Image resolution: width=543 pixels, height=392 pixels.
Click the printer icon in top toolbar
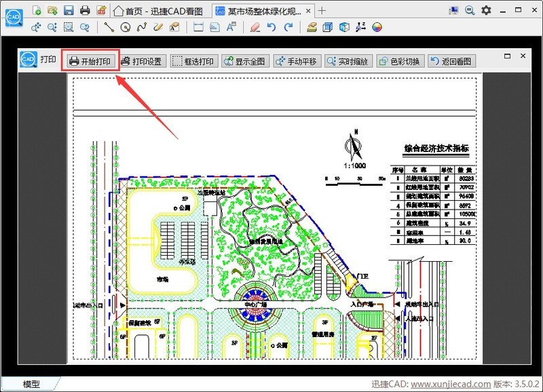[x=85, y=10]
